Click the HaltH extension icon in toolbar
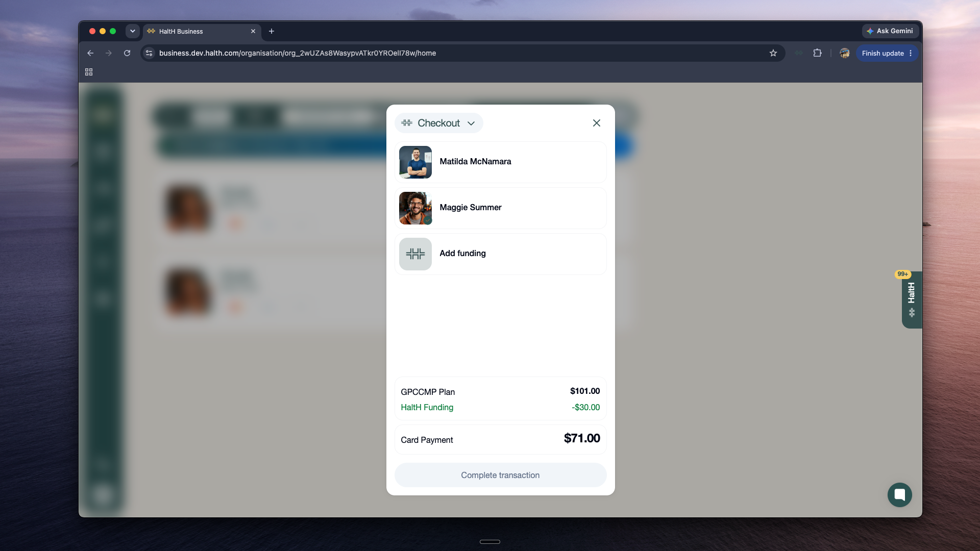The height and width of the screenshot is (551, 980). (799, 53)
